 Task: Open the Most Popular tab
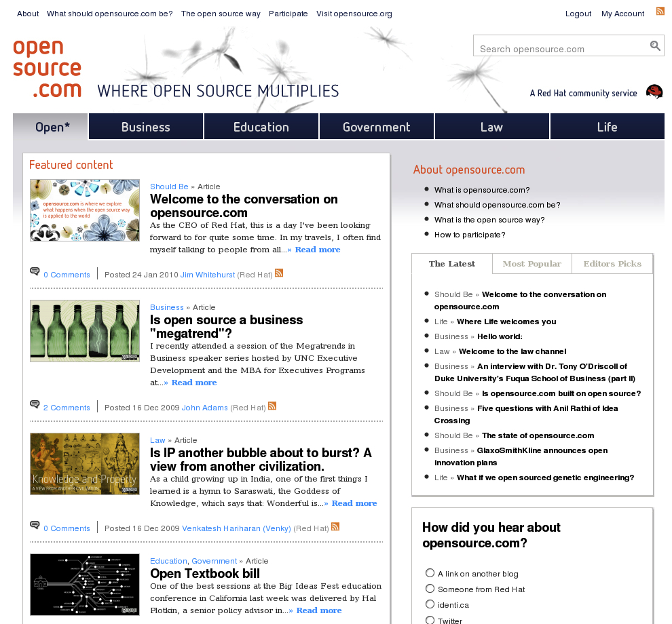(531, 263)
